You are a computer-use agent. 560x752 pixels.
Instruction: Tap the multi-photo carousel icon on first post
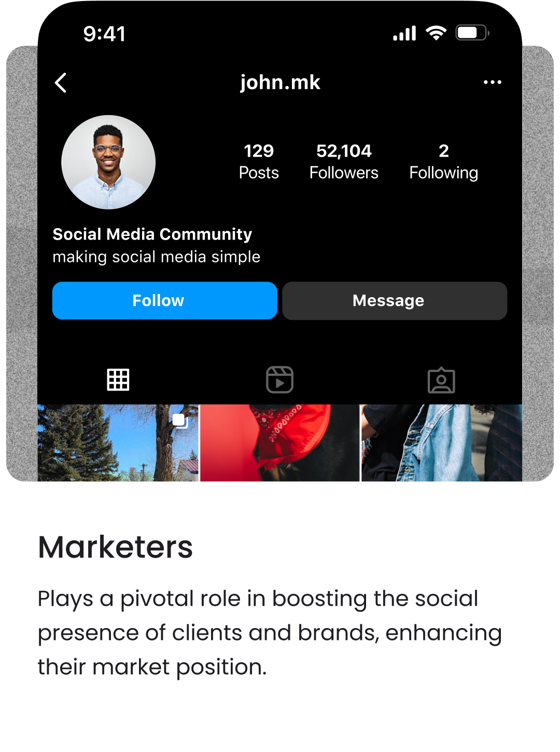(x=180, y=421)
